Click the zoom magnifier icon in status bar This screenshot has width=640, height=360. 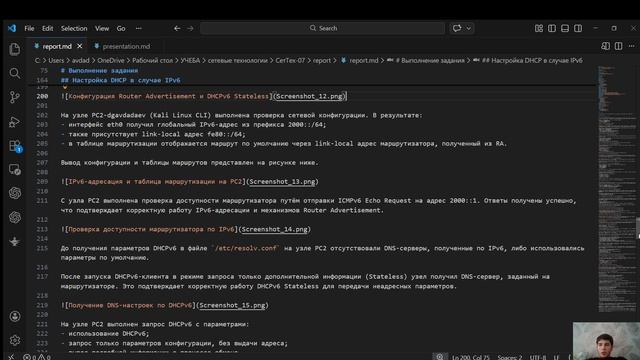[440, 357]
